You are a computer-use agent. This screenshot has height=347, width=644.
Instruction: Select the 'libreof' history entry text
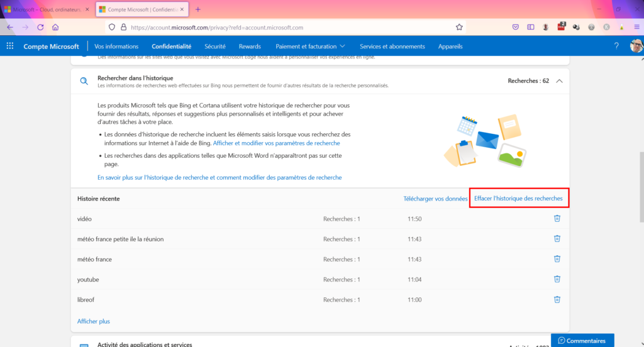click(x=86, y=300)
